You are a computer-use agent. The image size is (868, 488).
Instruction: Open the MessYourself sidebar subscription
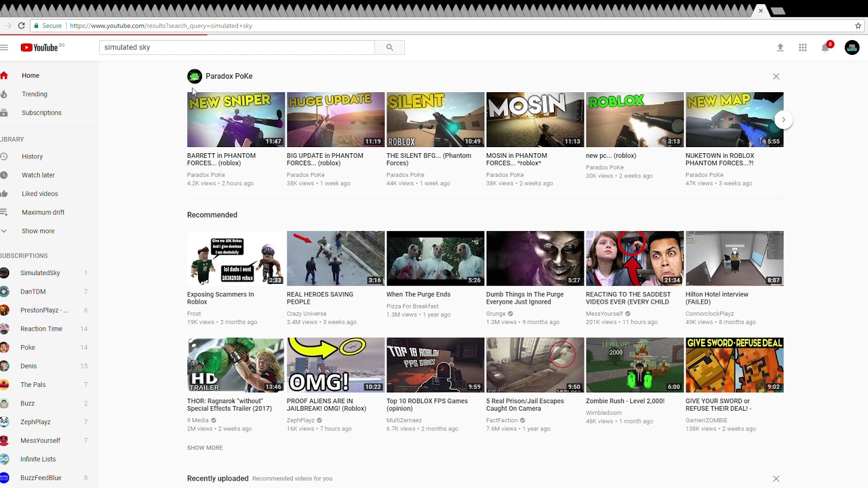click(x=40, y=441)
